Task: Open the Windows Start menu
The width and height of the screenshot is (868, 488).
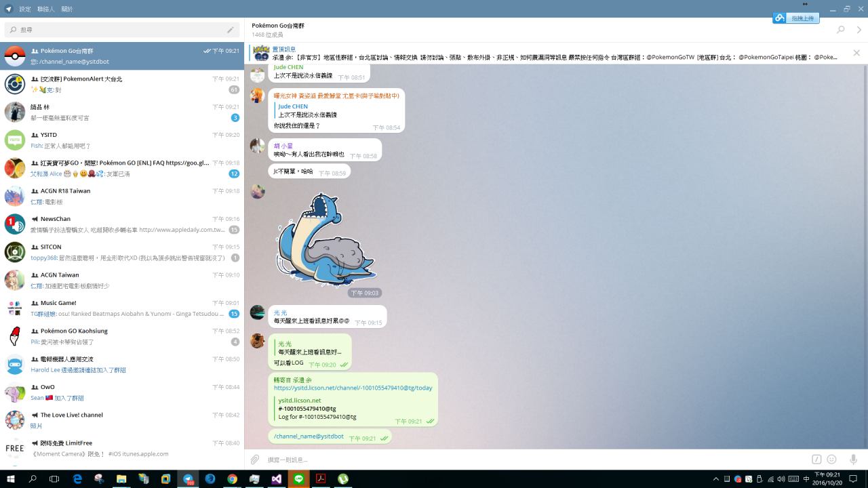Action: [x=10, y=479]
